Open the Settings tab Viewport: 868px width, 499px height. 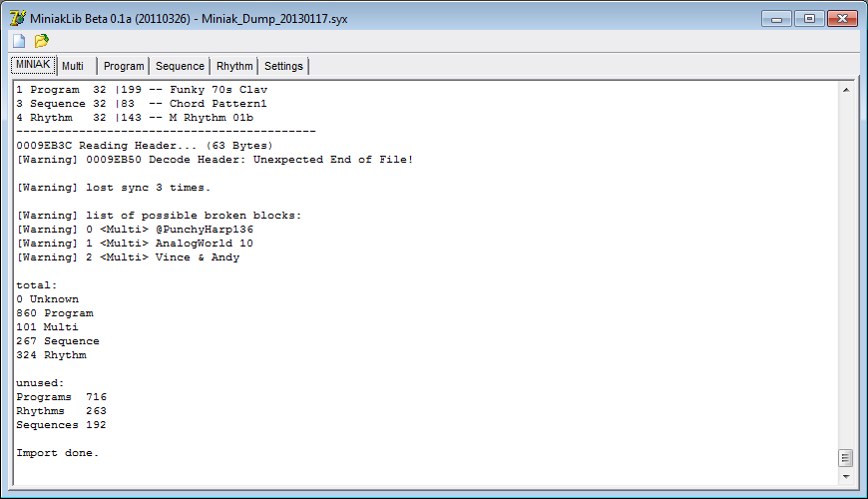[x=283, y=66]
